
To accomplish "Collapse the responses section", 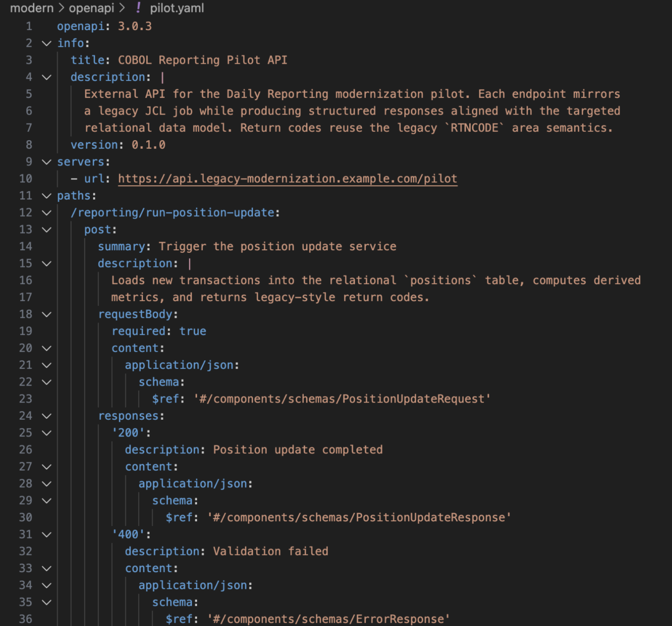I will coord(46,416).
